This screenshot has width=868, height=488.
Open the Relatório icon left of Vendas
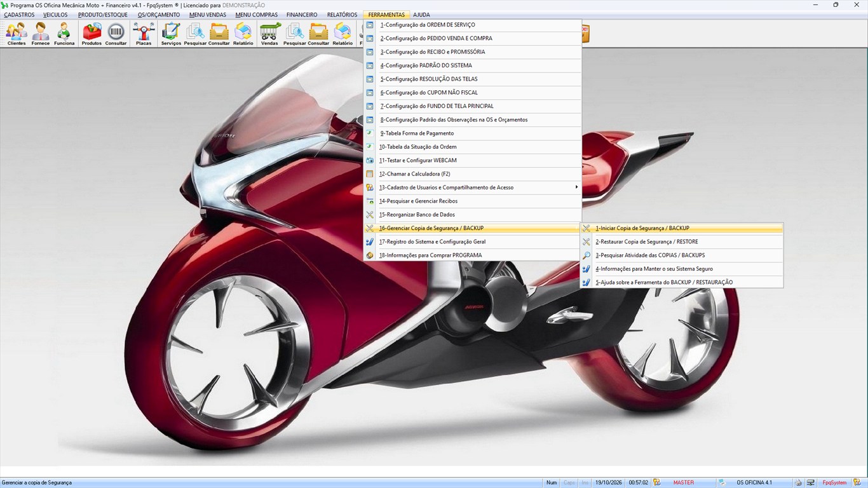243,34
